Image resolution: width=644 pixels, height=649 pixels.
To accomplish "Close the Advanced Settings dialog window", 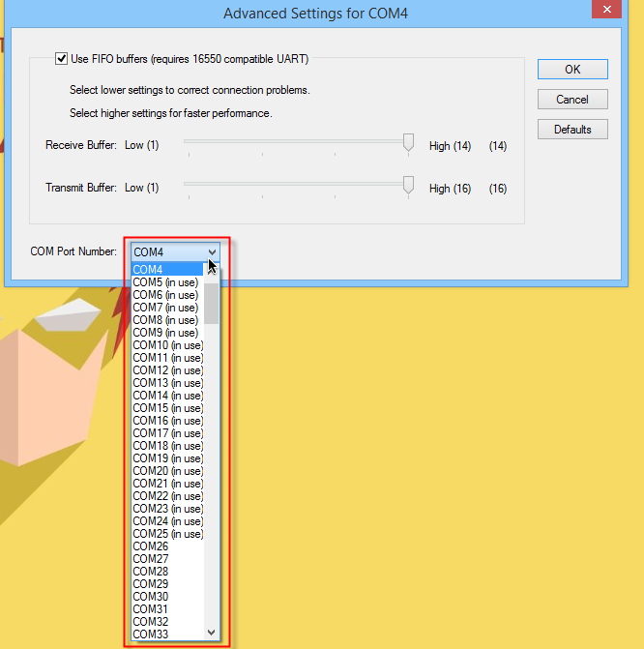I will [x=605, y=10].
